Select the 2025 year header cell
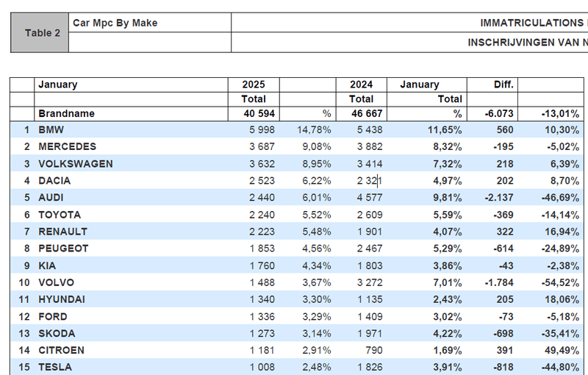Image resolution: width=588 pixels, height=375 pixels. click(x=254, y=85)
